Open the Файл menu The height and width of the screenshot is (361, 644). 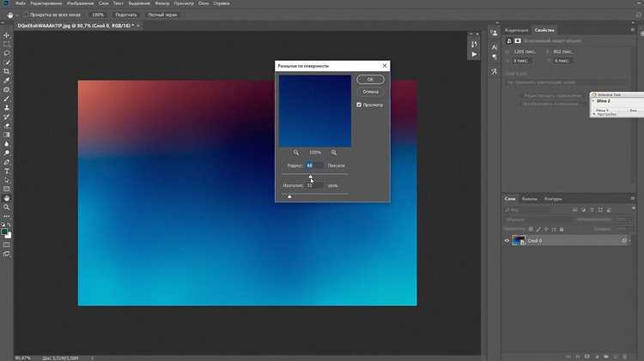click(x=21, y=3)
